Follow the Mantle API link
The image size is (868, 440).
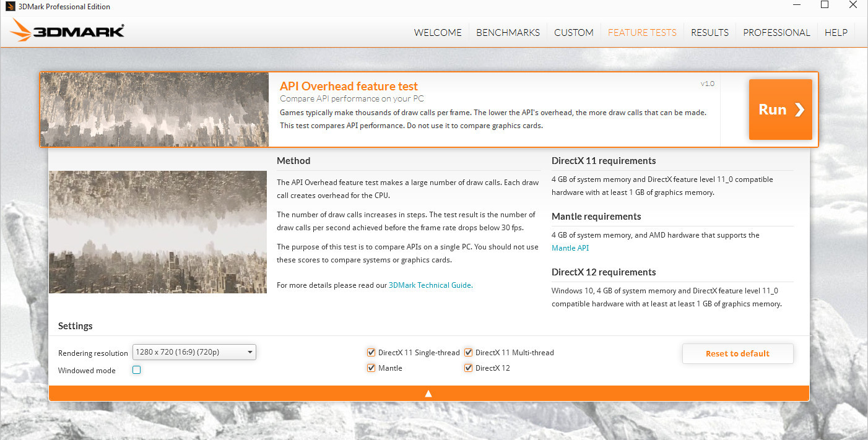click(570, 248)
